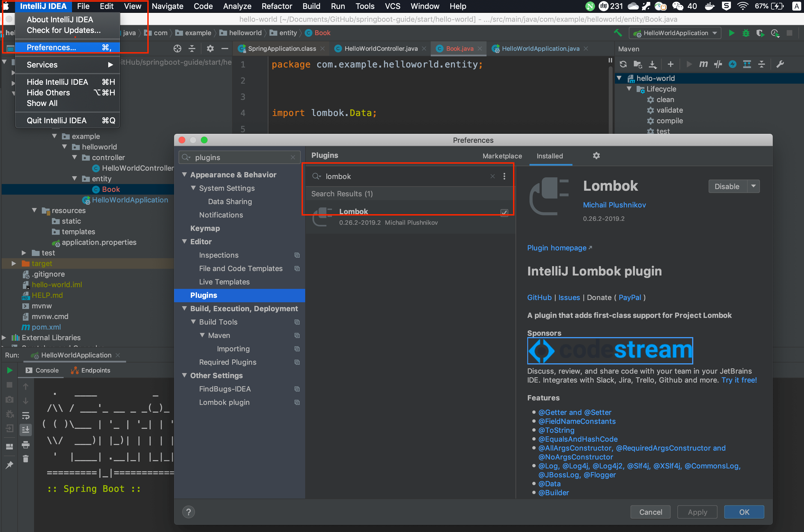Viewport: 804px width, 532px height.
Task: Expand External Libraries in Project tree
Action: [x=4, y=338]
